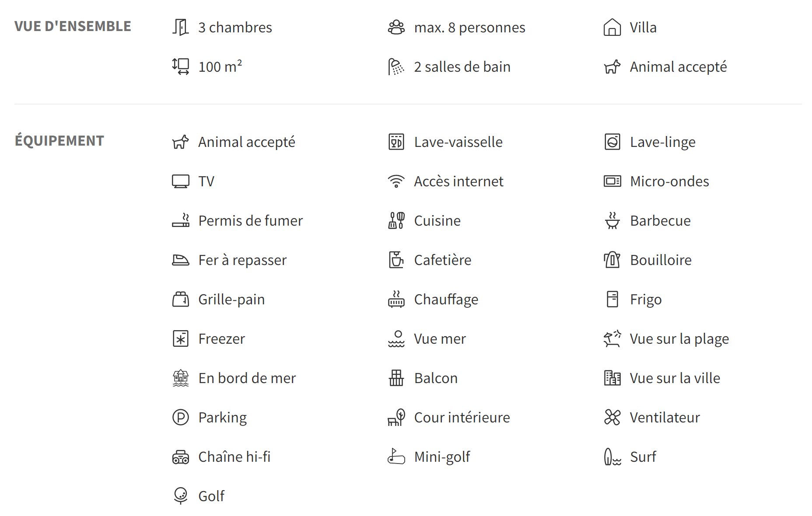Click the 'Cour intérieure' amenity text

coord(462,418)
